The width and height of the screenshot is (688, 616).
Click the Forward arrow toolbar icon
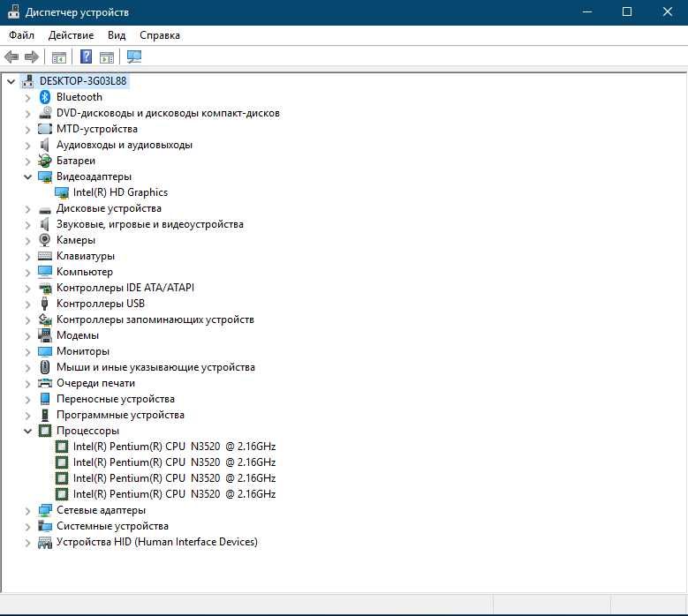(32, 56)
